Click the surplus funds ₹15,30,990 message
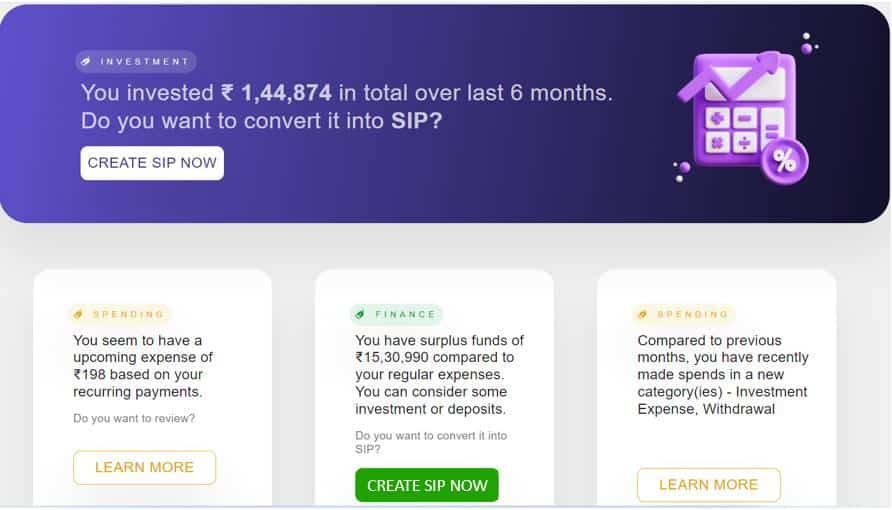The width and height of the screenshot is (892, 510). tap(439, 375)
